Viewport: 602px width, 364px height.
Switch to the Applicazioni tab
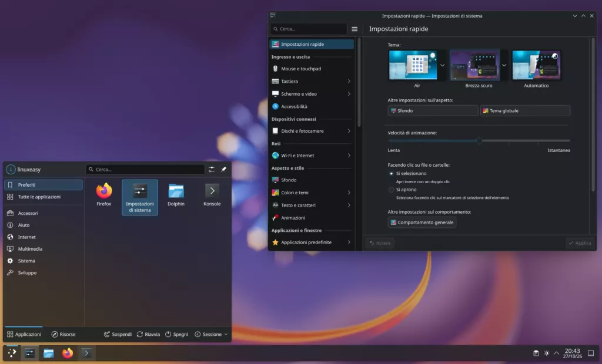click(x=24, y=334)
